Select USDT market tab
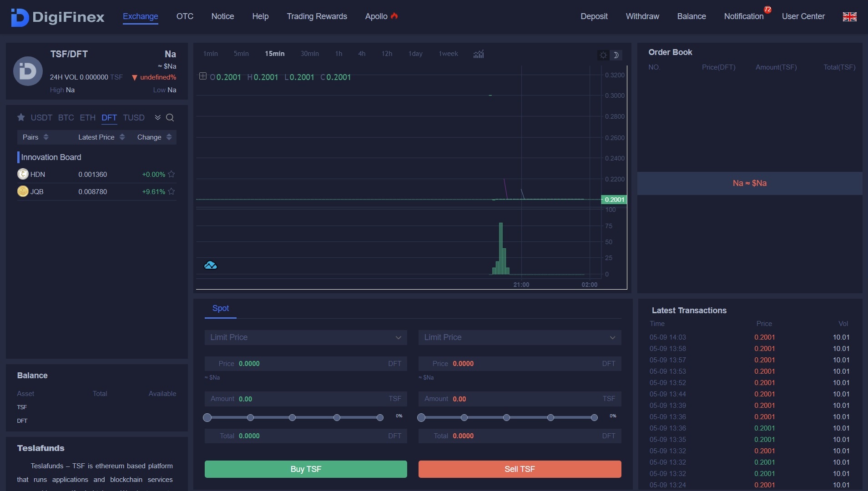Screen dimensions: 868x491 click(x=41, y=118)
